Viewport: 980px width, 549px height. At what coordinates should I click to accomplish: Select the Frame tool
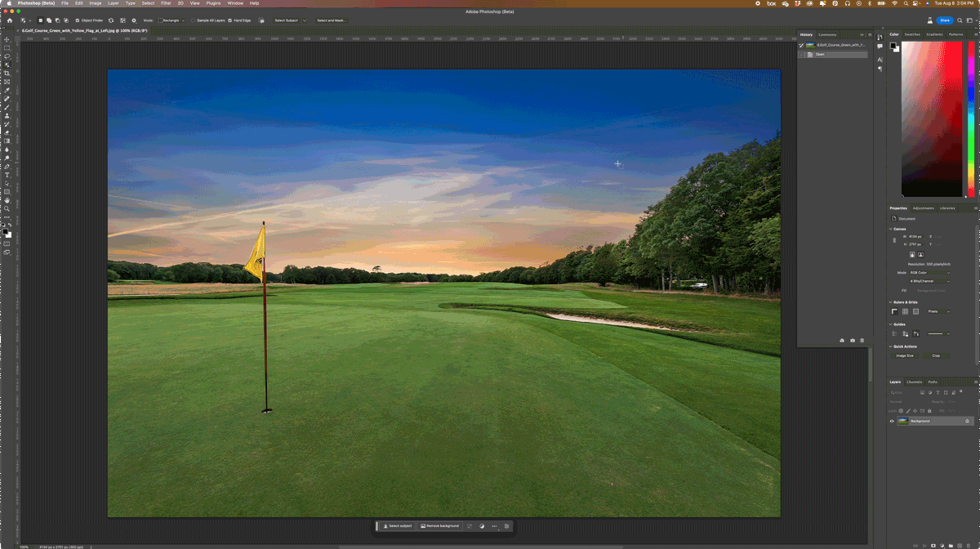click(7, 81)
